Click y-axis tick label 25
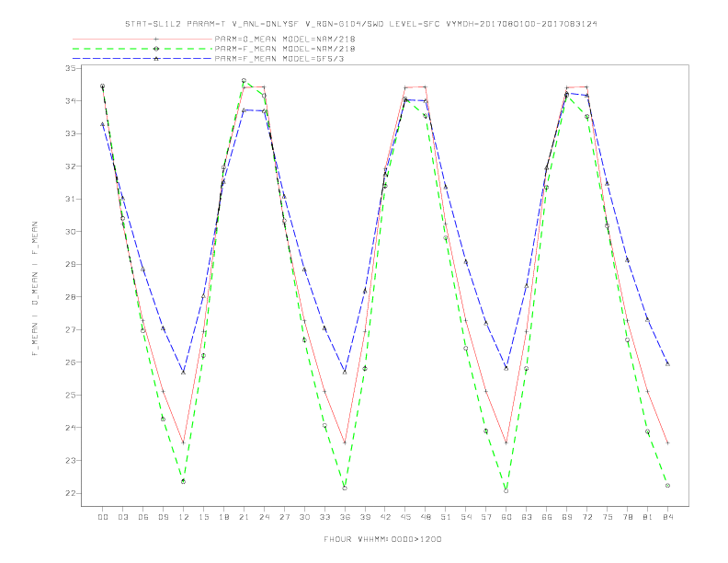Image resolution: width=728 pixels, height=563 pixels. [70, 396]
